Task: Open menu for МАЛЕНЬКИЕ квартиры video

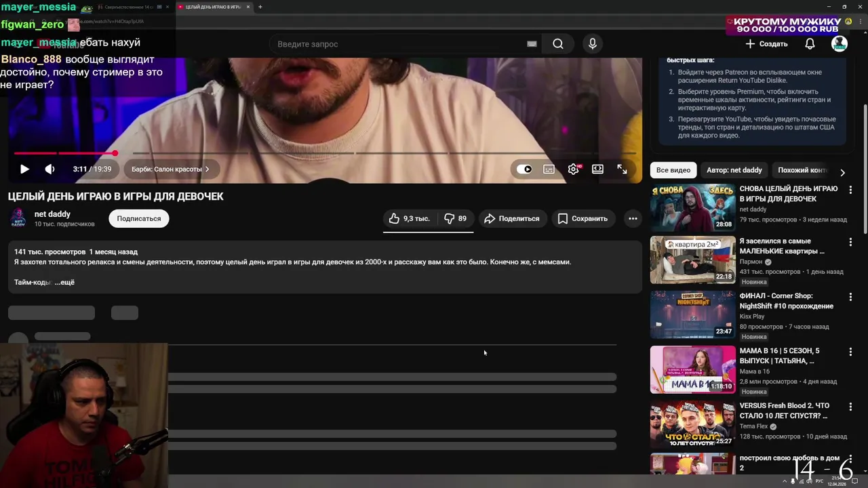Action: [850, 242]
